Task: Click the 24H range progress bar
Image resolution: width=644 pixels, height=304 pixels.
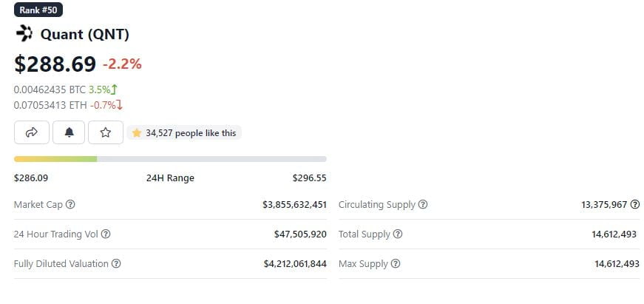Action: [x=170, y=159]
